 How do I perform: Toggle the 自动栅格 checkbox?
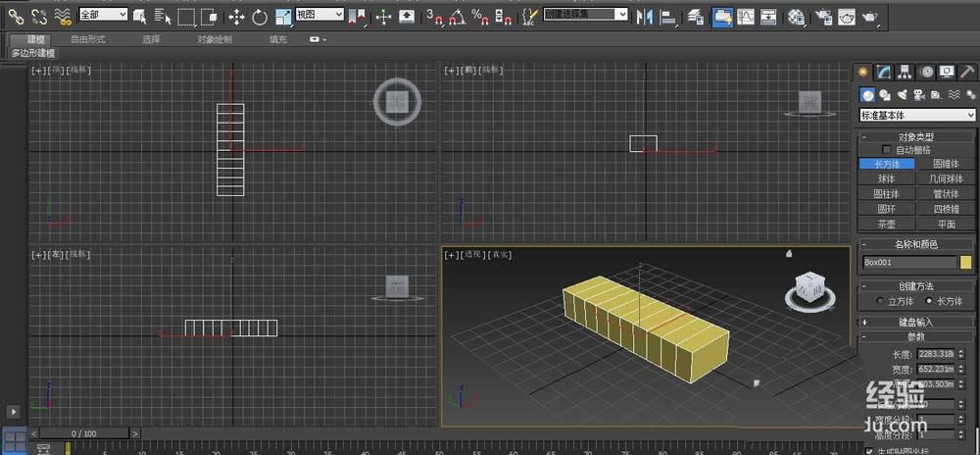pyautogui.click(x=888, y=150)
